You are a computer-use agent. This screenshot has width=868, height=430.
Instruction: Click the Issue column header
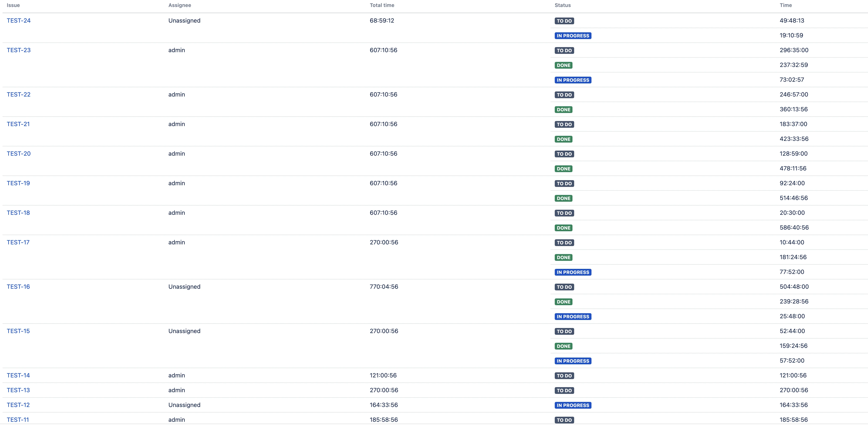coord(13,5)
